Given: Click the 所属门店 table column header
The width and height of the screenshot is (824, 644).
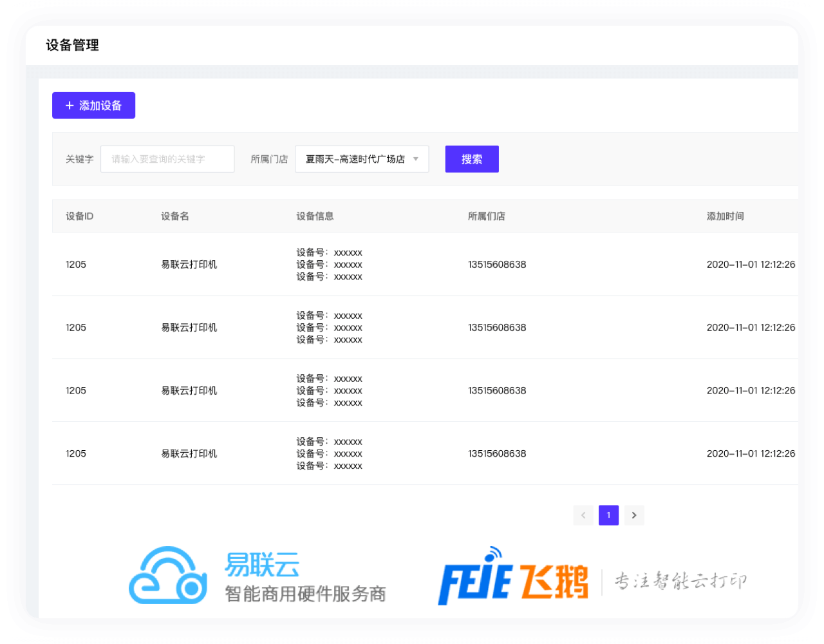Looking at the screenshot, I should click(x=486, y=216).
